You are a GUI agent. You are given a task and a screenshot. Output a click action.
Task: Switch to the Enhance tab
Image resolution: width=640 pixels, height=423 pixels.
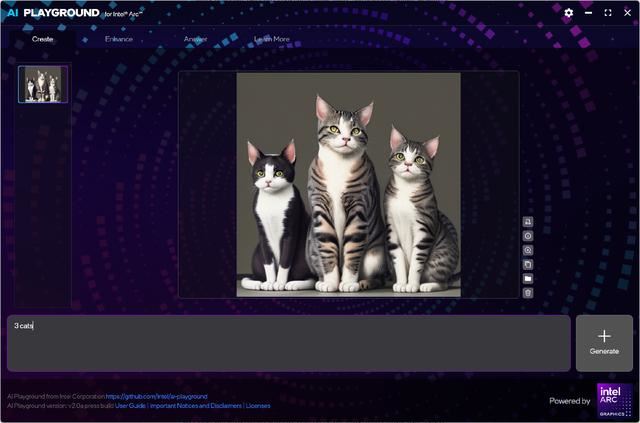click(x=119, y=39)
